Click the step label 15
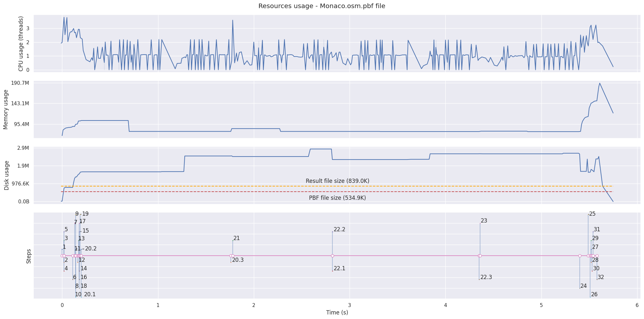The width and height of the screenshot is (644, 319). [86, 231]
